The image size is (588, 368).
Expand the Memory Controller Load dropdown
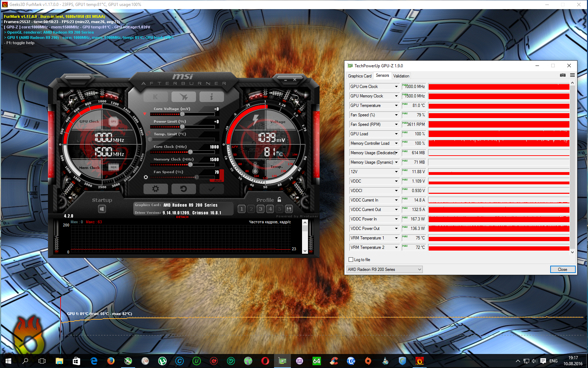(x=396, y=143)
